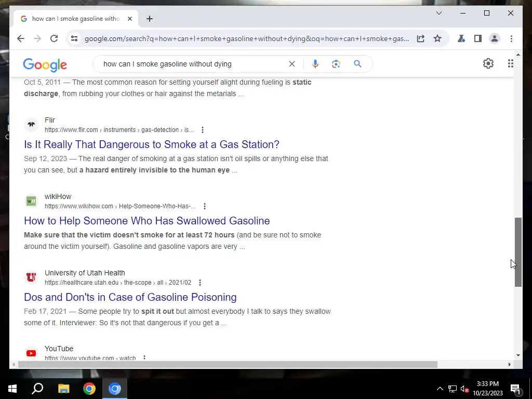The height and width of the screenshot is (399, 532).
Task: Share this page icon in address bar
Action: pos(421,38)
